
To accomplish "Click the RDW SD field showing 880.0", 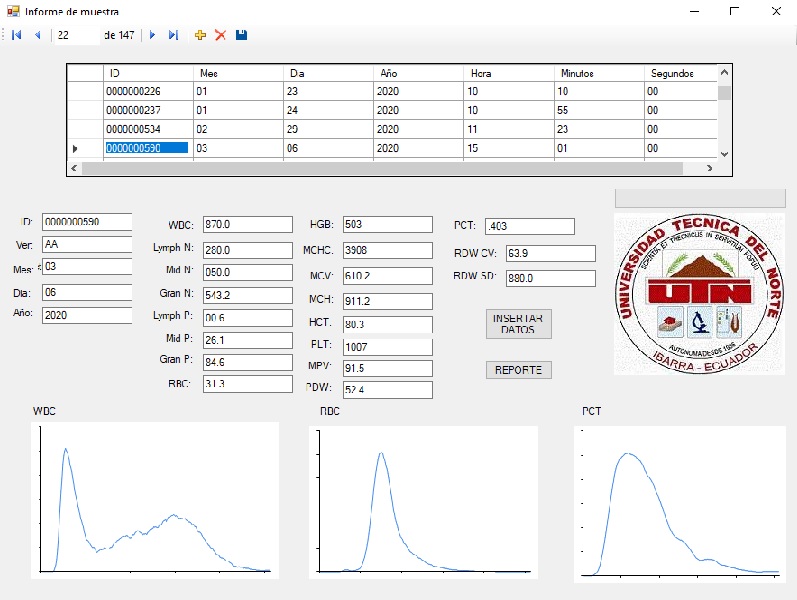I will [551, 278].
